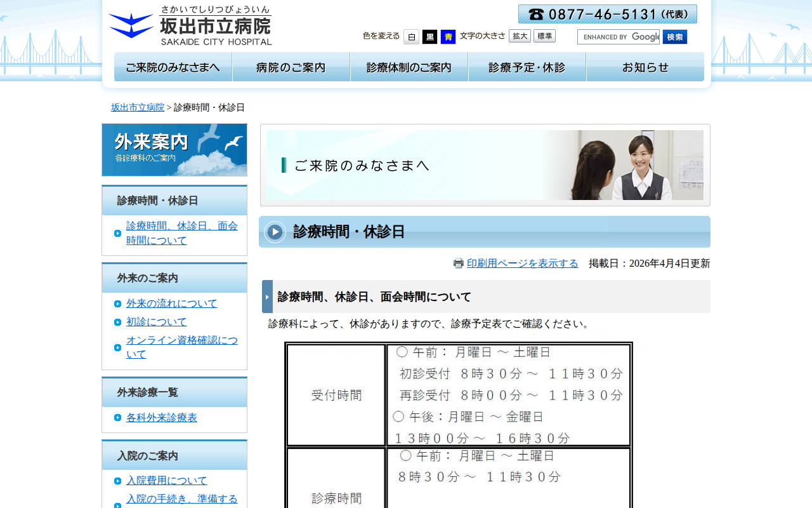Click the round arrow icon beside 診療時間・休診日 heading

point(275,232)
